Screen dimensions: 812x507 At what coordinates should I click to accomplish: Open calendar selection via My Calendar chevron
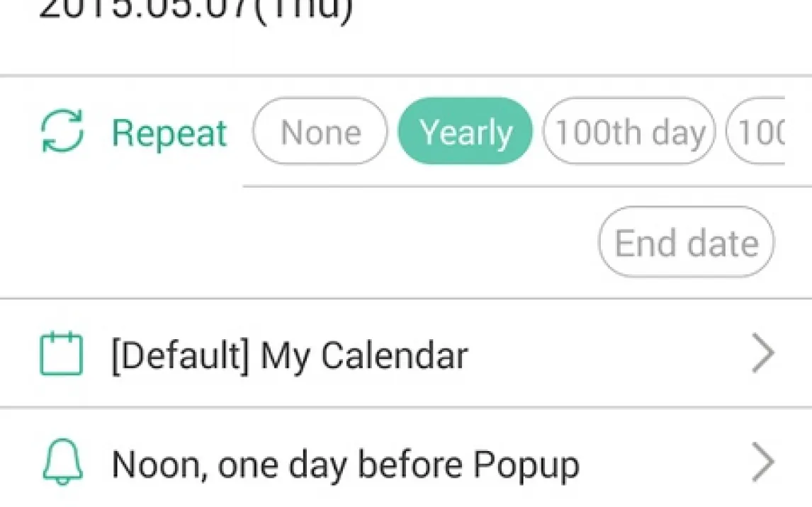762,355
